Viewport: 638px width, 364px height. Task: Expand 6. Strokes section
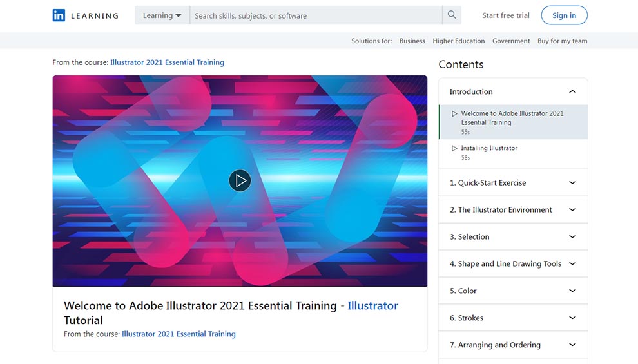[513, 318]
